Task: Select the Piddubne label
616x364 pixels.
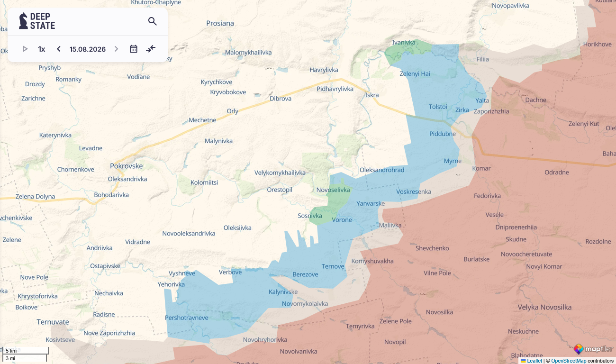Action: point(443,134)
